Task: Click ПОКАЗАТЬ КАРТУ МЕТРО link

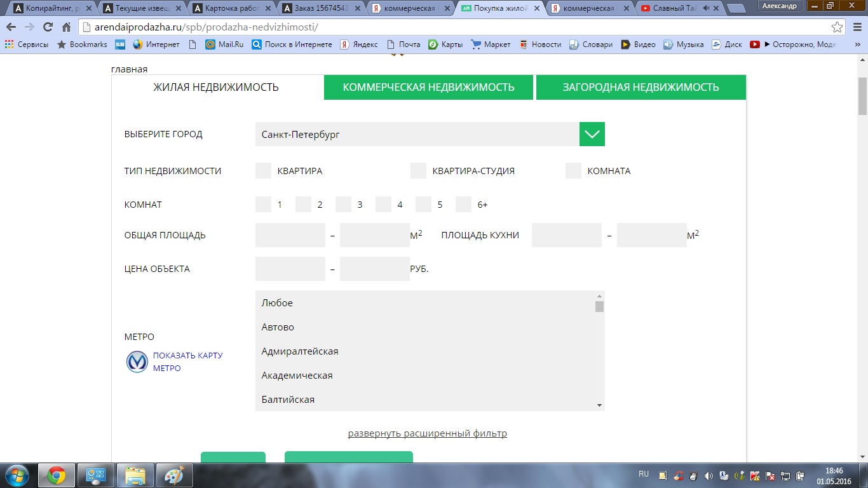Action: (188, 362)
